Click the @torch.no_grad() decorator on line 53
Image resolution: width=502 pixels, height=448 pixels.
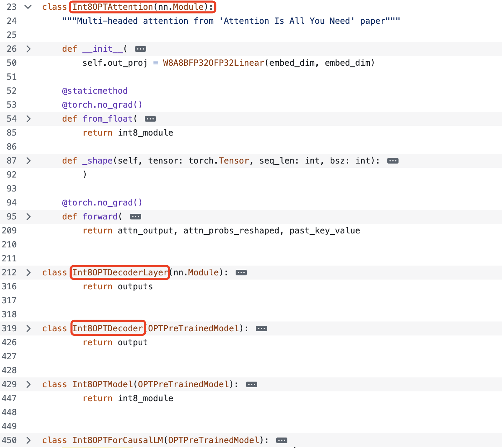pos(102,105)
